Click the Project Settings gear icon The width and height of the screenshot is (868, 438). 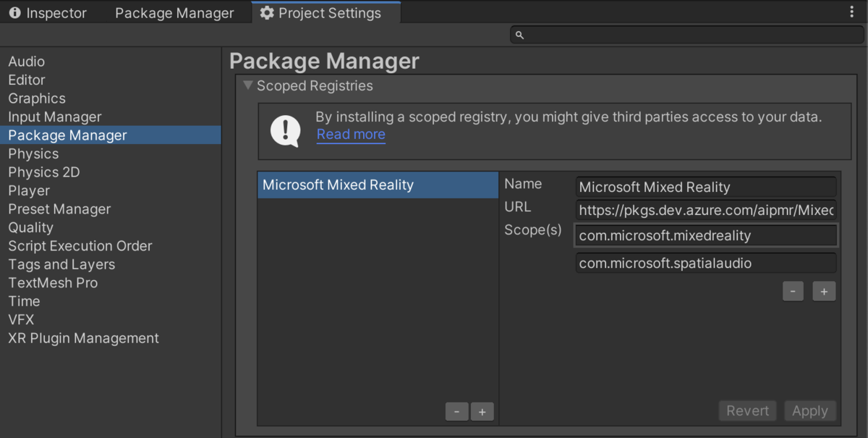click(267, 13)
